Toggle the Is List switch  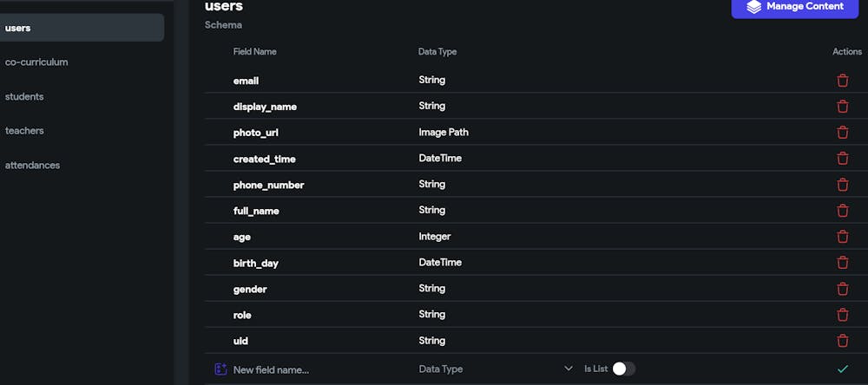coord(624,369)
